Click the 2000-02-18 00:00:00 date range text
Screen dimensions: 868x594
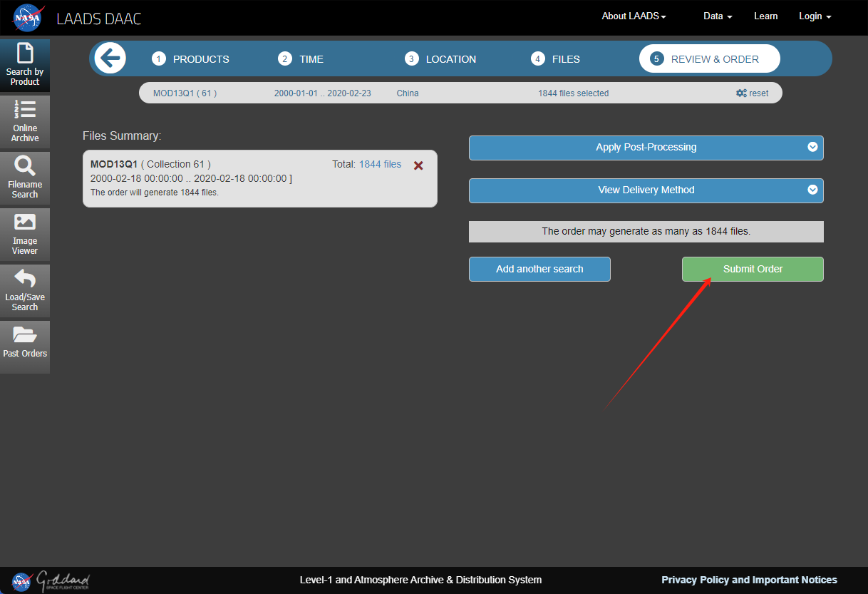(191, 178)
